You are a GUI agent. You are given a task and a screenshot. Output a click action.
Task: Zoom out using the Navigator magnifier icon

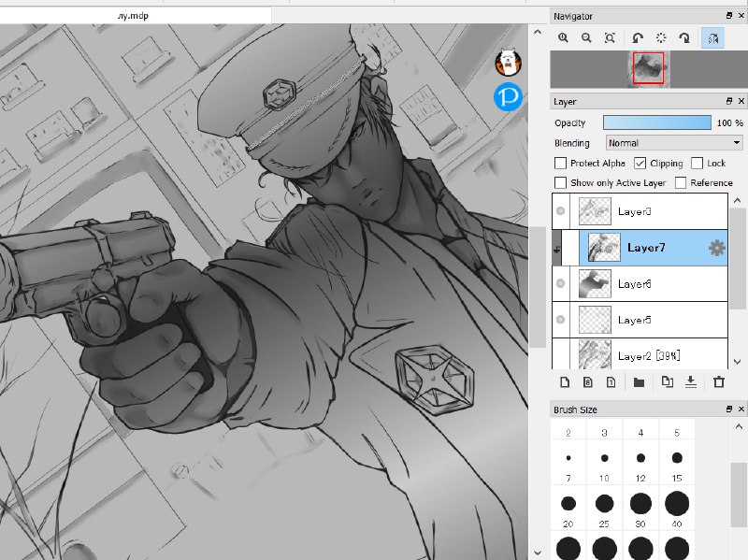coord(586,37)
